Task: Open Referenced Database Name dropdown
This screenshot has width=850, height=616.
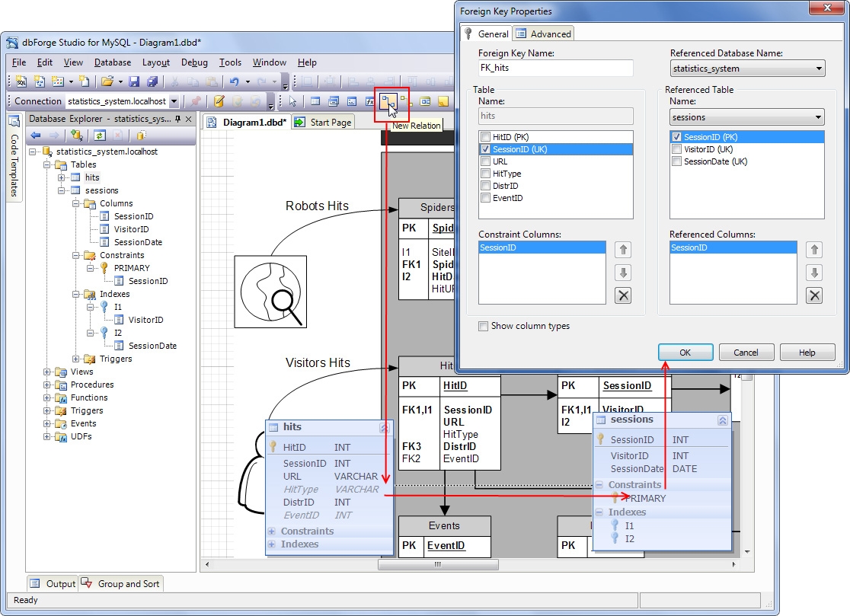Action: pos(819,69)
